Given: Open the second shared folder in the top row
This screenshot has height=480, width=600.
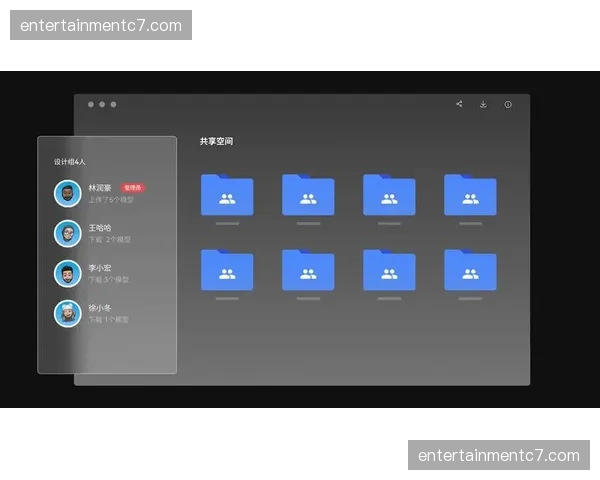Looking at the screenshot, I should (x=308, y=196).
